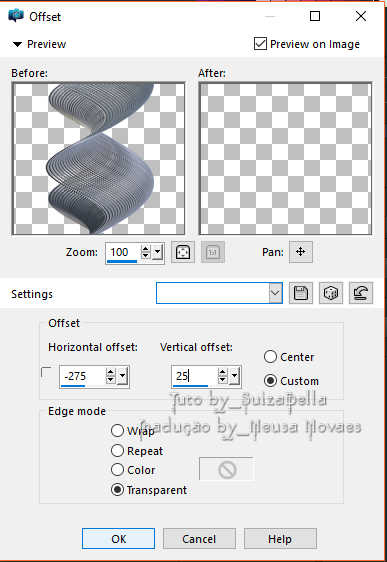
Task: Click the PaintShop Pro icon in title bar
Action: pos(16,16)
